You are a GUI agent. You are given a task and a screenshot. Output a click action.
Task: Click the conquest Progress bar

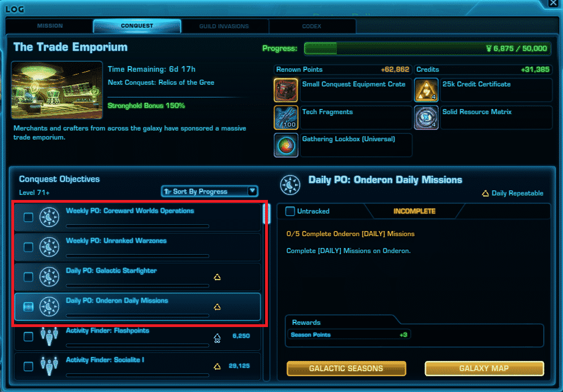[427, 49]
